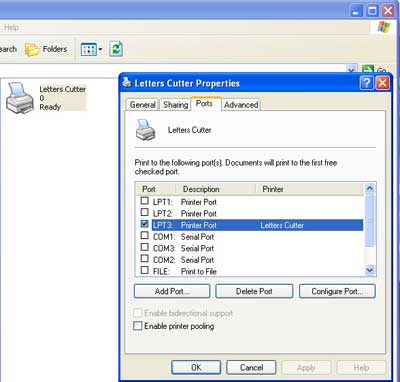Close the Explorer window behind the dialog

click(388, 11)
